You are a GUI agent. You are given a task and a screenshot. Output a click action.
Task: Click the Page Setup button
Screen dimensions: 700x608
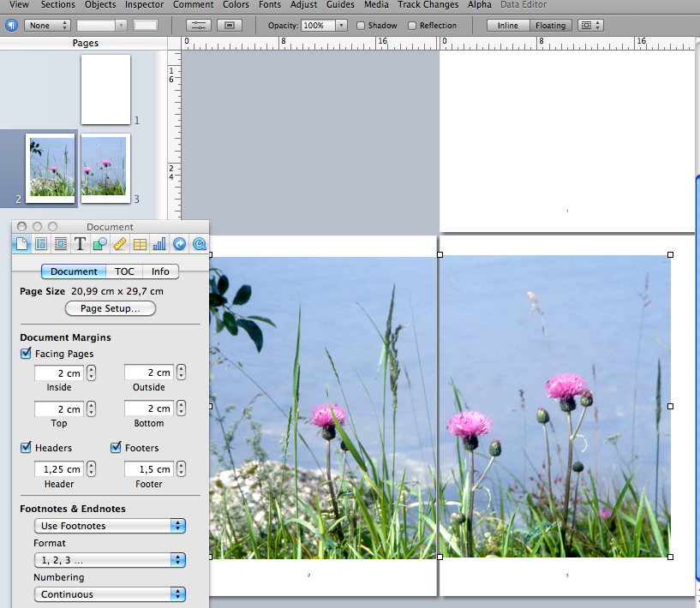111,308
